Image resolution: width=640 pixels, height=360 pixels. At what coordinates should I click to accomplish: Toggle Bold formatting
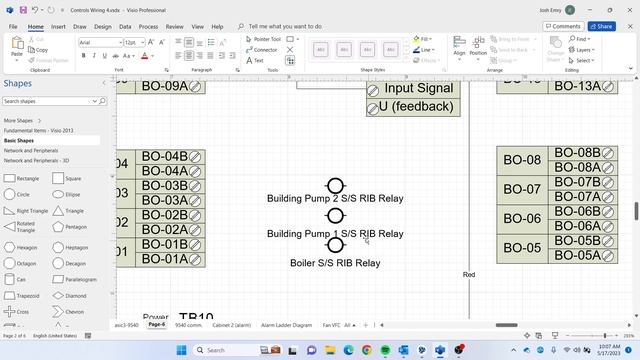pyautogui.click(x=83, y=56)
